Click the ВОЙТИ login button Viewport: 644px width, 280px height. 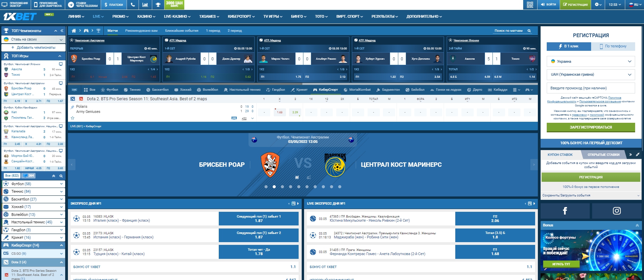tap(548, 5)
